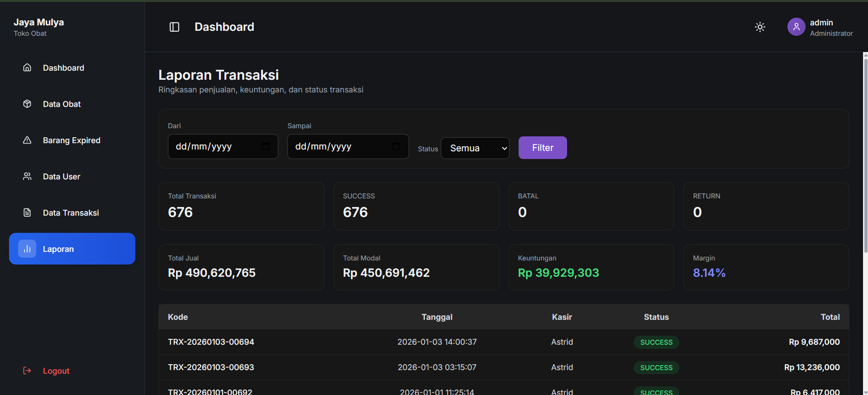
Task: Click transaction code TRX-20260103-00693
Action: pos(211,367)
